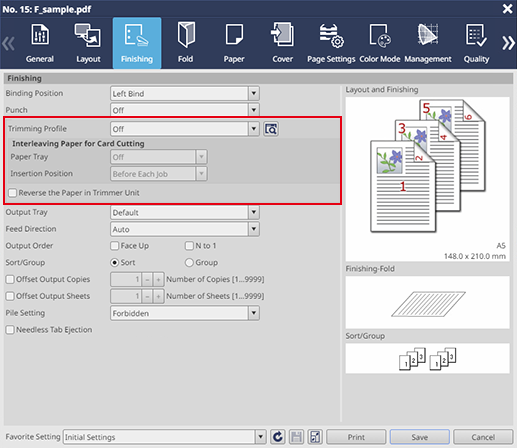Click the Favorite Setting input field
The height and width of the screenshot is (448, 517).
click(160, 437)
